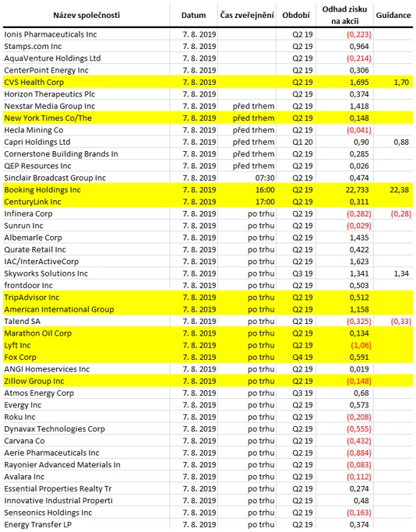Select the Guidance column header
Viewport: 416px width, 532px height.
tap(393, 16)
